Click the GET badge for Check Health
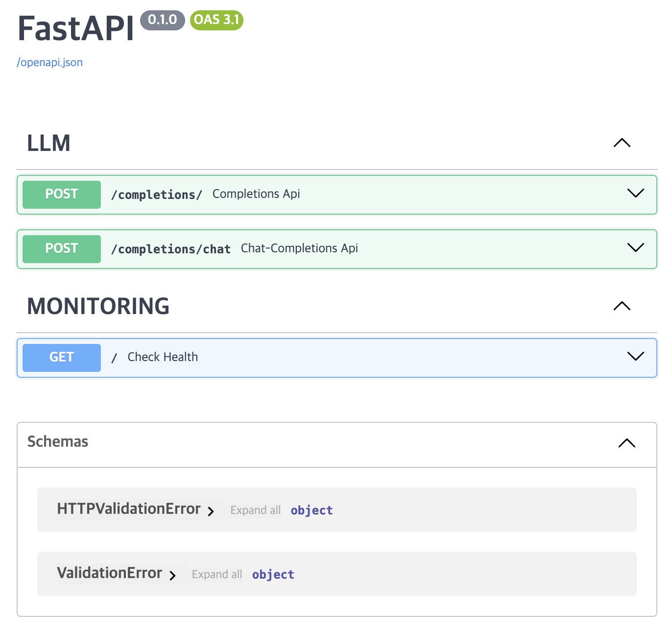 pyautogui.click(x=62, y=358)
